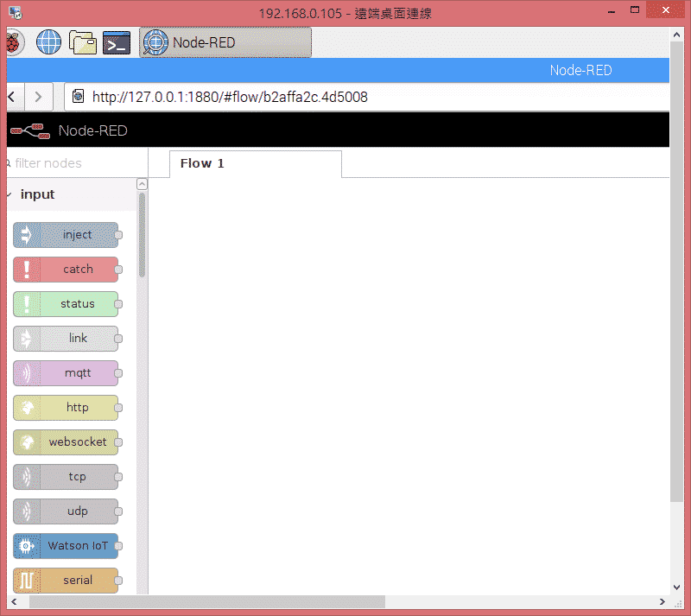Select the tcp input node
This screenshot has width=691, height=616.
(66, 477)
